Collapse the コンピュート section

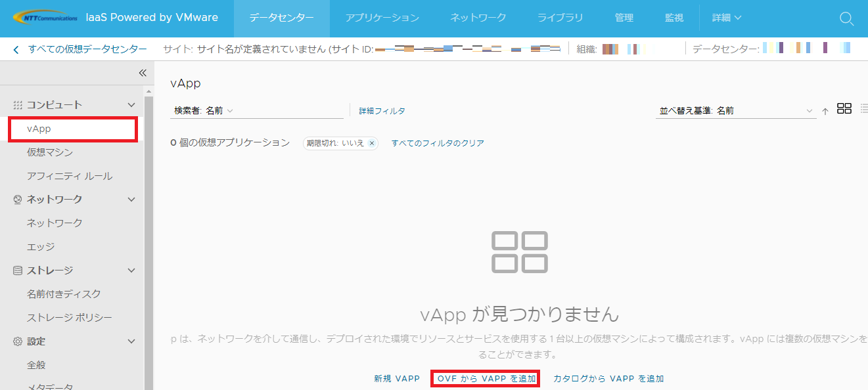tap(131, 105)
